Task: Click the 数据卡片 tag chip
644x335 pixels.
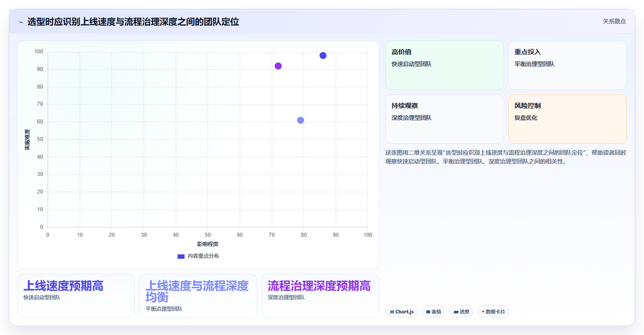Action: point(493,312)
